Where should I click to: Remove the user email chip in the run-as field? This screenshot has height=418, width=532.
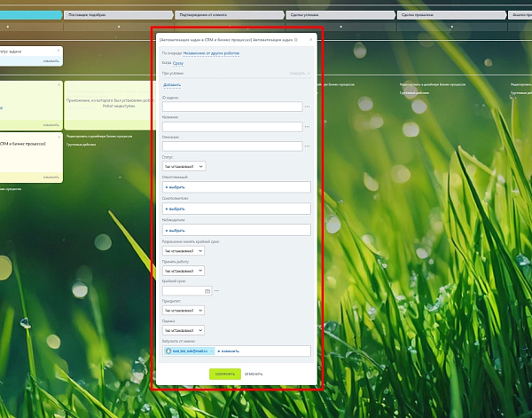click(212, 351)
